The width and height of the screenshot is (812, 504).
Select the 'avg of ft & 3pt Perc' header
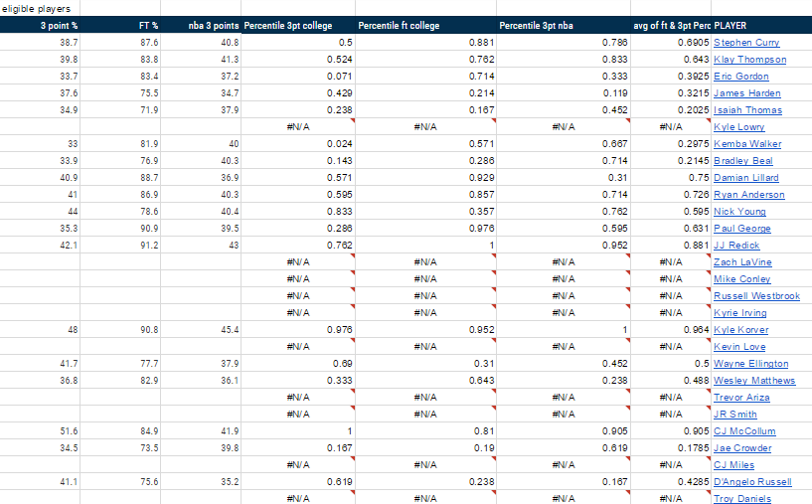click(671, 25)
